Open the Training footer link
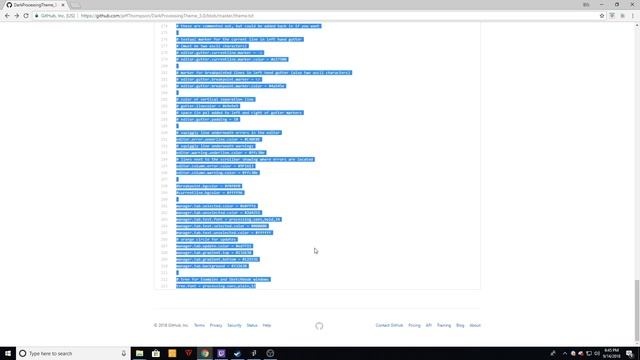This screenshot has width=640, height=360. pos(444,325)
